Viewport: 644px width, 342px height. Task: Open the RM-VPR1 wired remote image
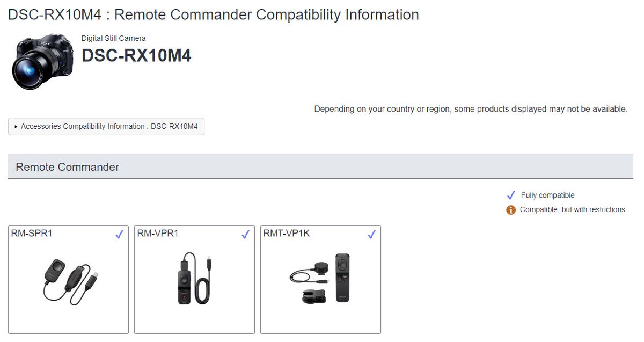[194, 278]
